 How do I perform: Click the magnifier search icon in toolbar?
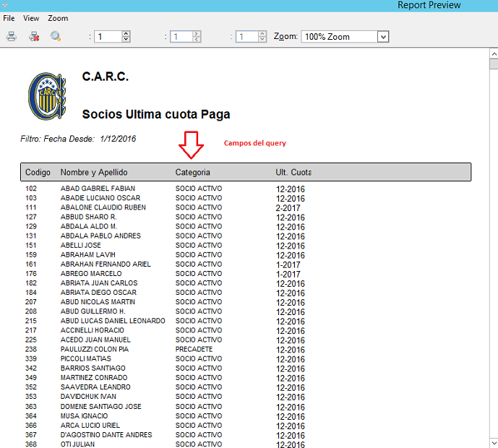tap(56, 36)
